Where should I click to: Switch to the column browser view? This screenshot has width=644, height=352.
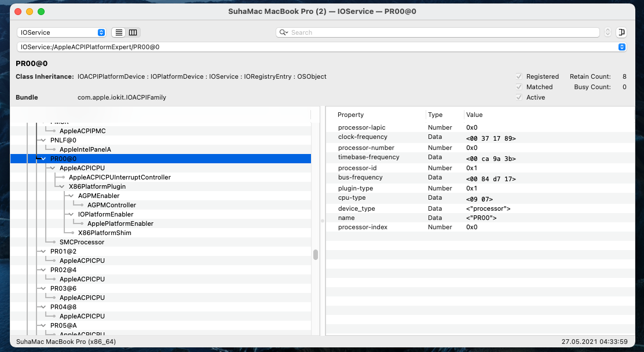(x=133, y=33)
